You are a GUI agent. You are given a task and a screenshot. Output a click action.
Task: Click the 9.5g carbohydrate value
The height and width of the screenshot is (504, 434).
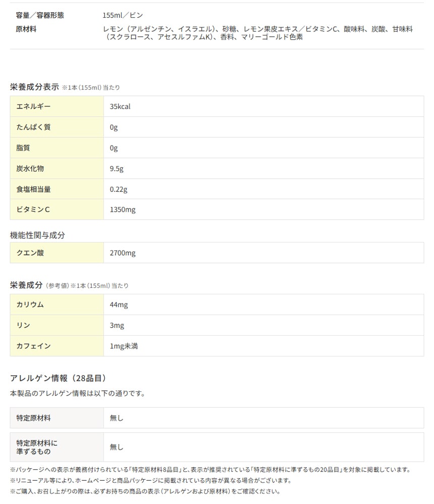pos(117,169)
